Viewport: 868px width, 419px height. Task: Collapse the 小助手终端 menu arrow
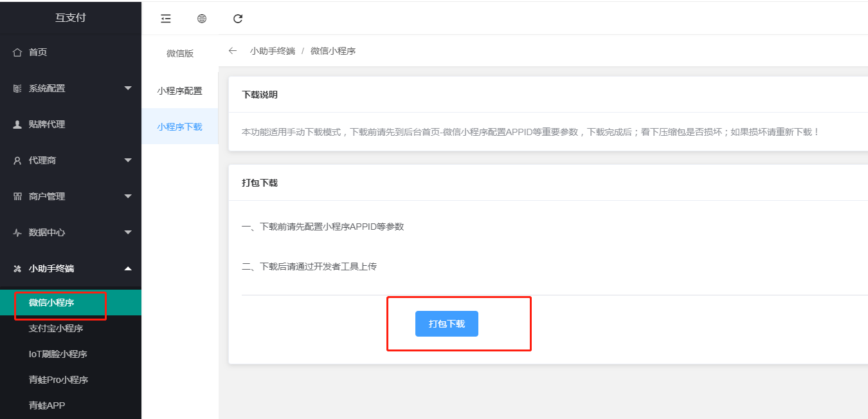[128, 268]
